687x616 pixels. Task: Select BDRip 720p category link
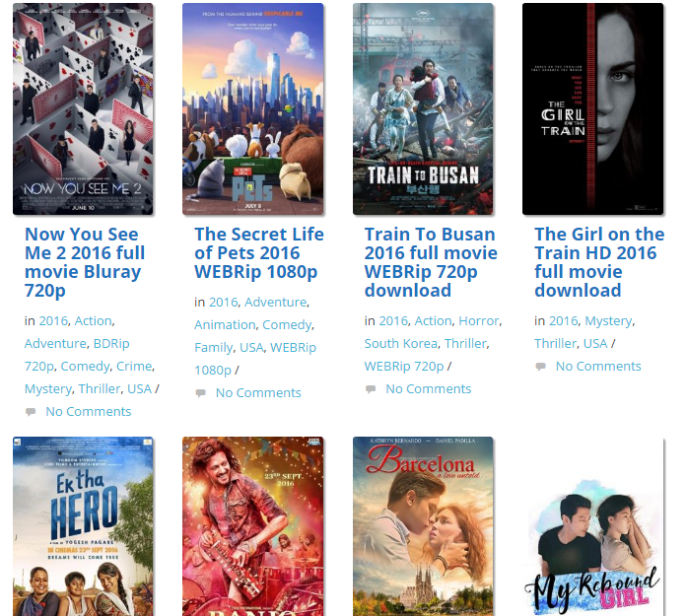point(77,355)
